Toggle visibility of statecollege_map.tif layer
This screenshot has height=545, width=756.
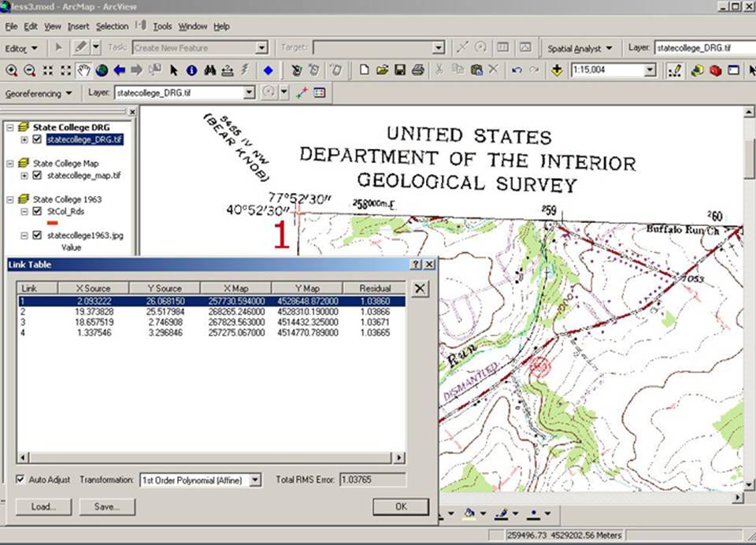(x=37, y=176)
